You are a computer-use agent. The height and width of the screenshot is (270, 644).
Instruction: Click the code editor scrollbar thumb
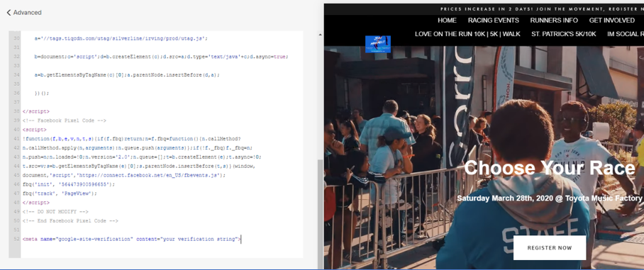320,213
